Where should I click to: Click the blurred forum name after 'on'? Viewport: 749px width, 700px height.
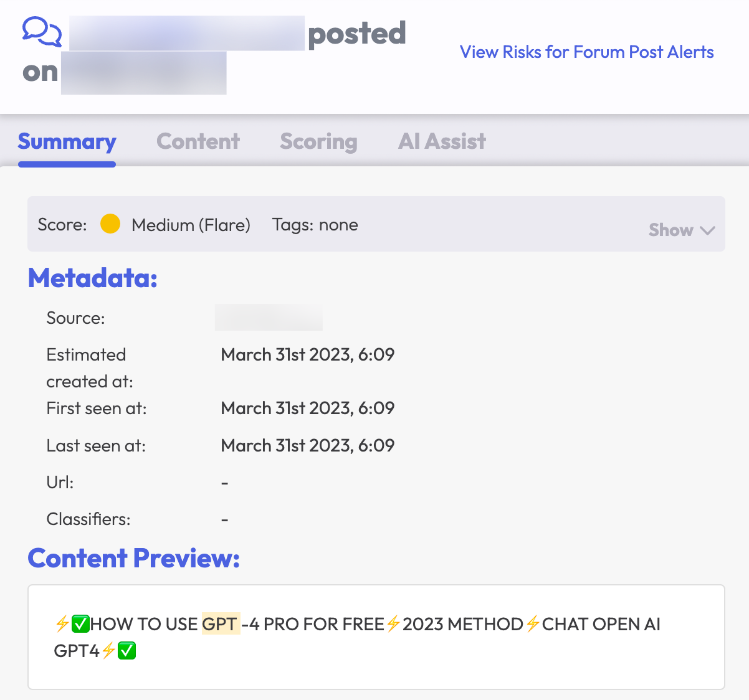[x=144, y=73]
